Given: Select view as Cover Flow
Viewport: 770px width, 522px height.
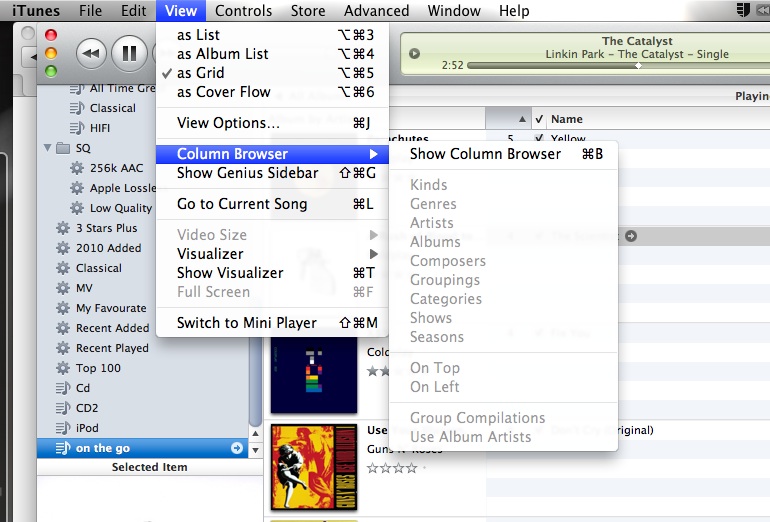Looking at the screenshot, I should tap(272, 92).
